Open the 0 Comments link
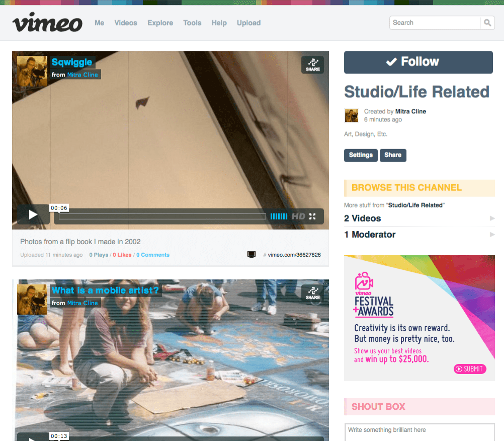504x441 pixels. coord(153,255)
